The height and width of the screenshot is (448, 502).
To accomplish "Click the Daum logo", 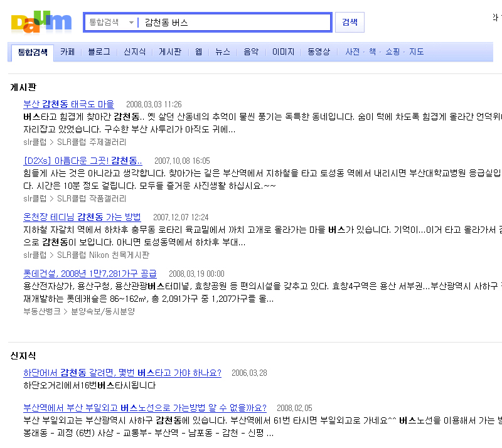I will click(x=41, y=22).
